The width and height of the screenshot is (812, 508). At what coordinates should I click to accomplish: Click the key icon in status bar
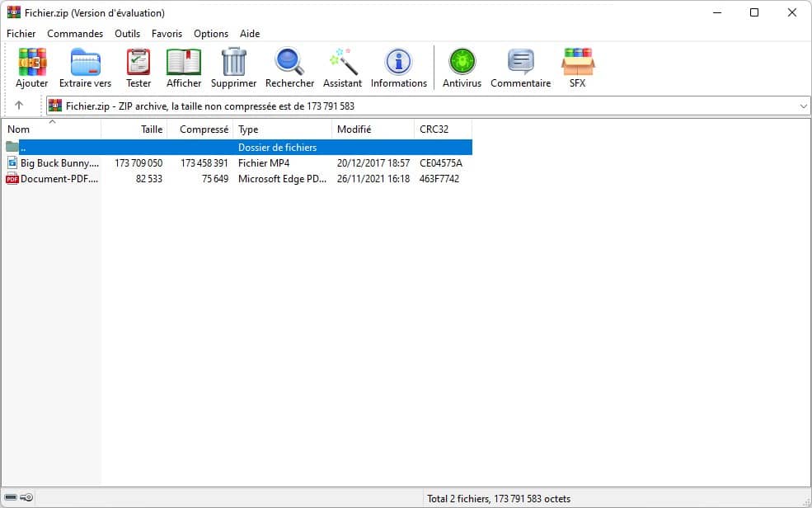pos(26,497)
